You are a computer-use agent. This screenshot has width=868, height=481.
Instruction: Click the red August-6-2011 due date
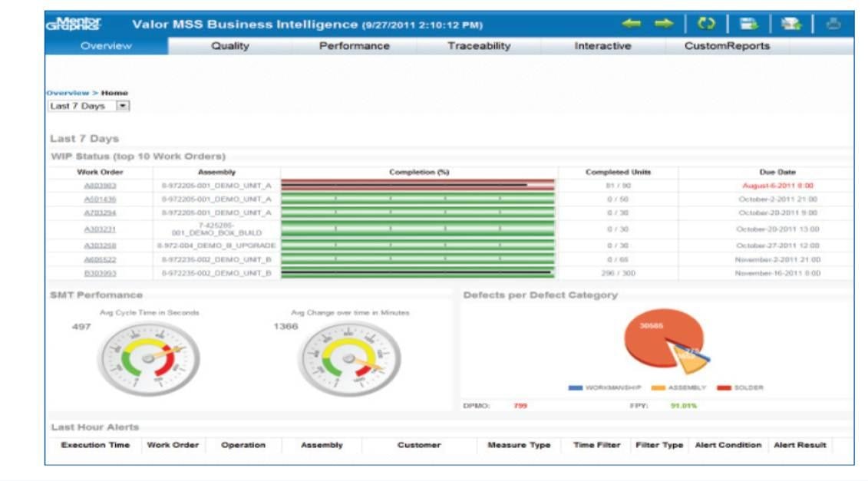[777, 186]
